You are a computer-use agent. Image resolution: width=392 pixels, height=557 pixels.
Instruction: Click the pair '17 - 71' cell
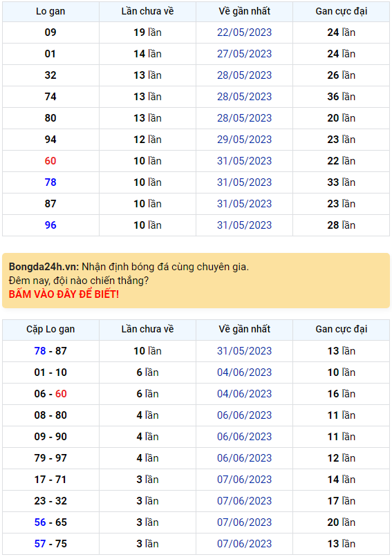pos(51,480)
